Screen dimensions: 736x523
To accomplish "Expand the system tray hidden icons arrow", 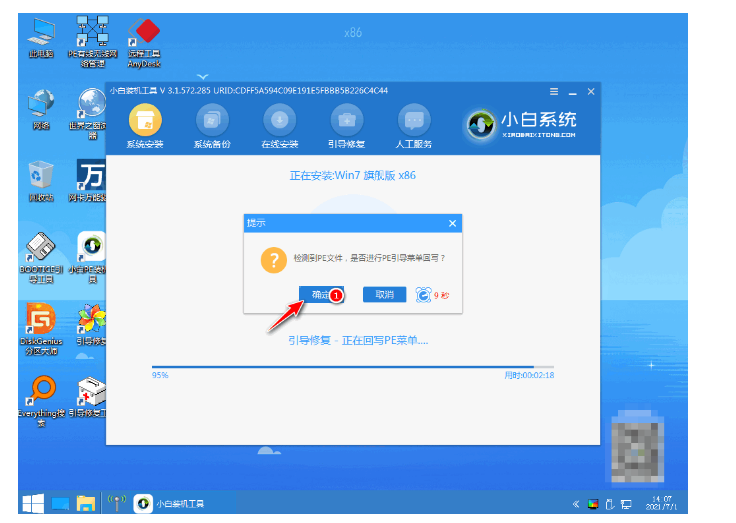I will (x=576, y=503).
